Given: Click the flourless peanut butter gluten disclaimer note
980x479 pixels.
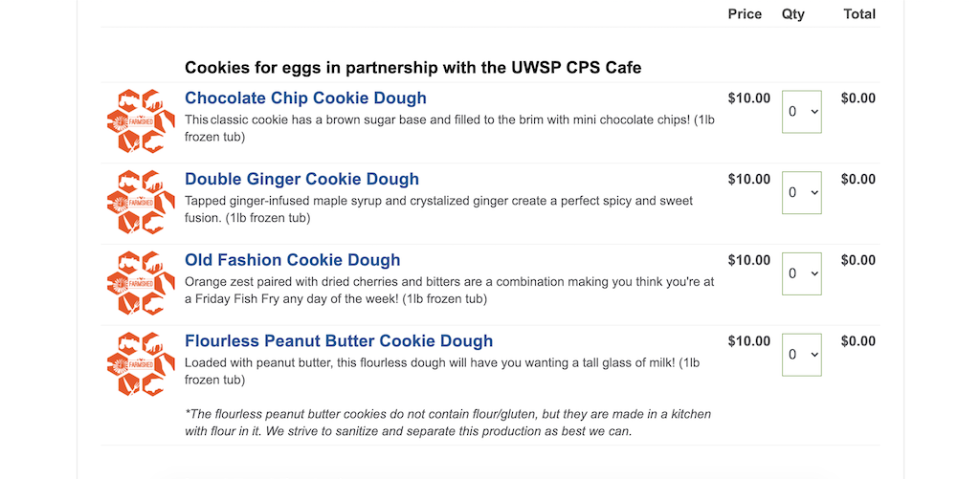Looking at the screenshot, I should pyautogui.click(x=448, y=423).
